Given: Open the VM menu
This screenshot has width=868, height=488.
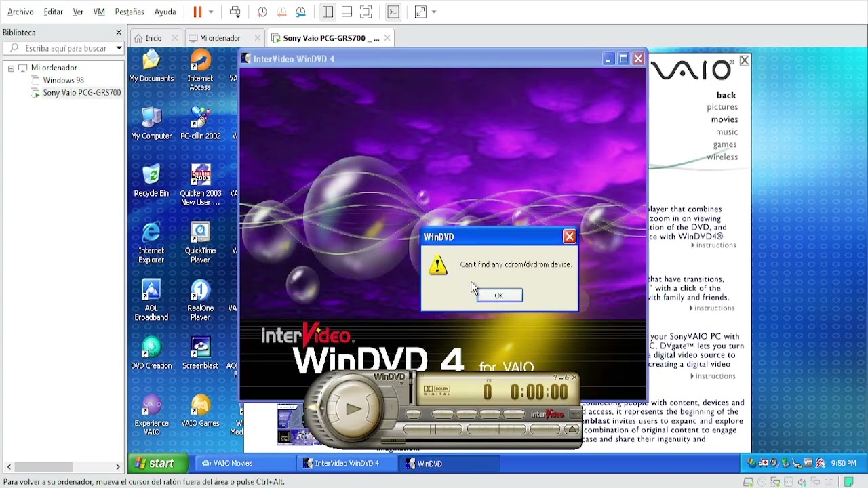Looking at the screenshot, I should [x=99, y=12].
